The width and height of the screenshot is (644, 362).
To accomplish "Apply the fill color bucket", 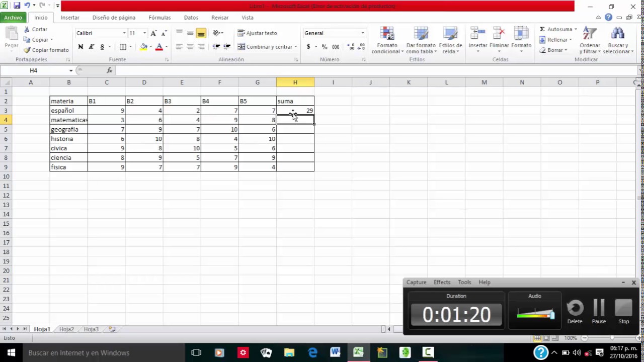I will click(x=144, y=47).
